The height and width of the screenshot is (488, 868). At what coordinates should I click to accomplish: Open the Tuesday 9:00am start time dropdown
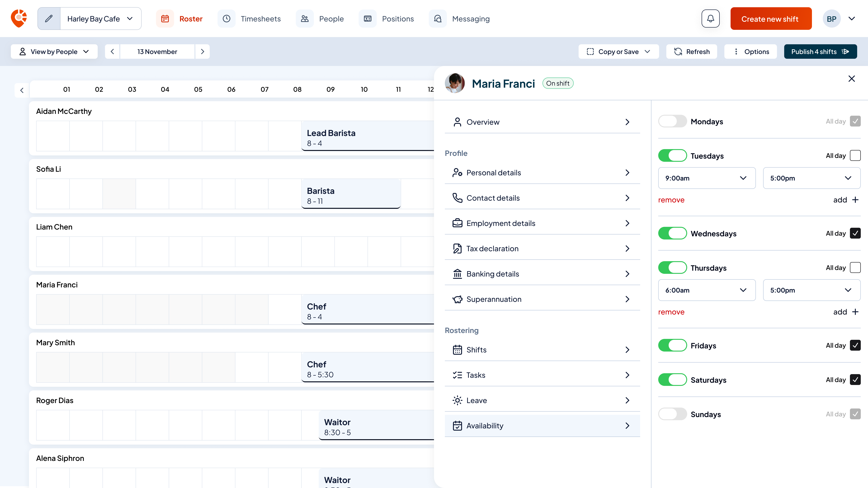(x=707, y=178)
